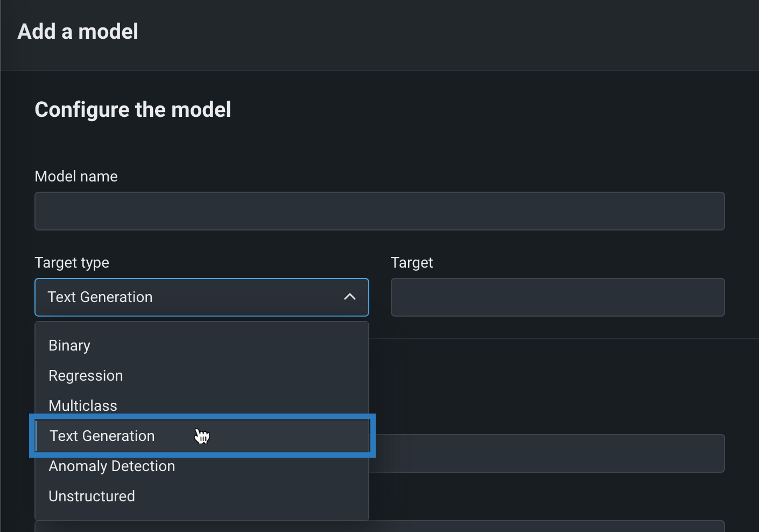Screen dimensions: 759x532
Task: Select the Unstructured option
Action: click(x=92, y=496)
